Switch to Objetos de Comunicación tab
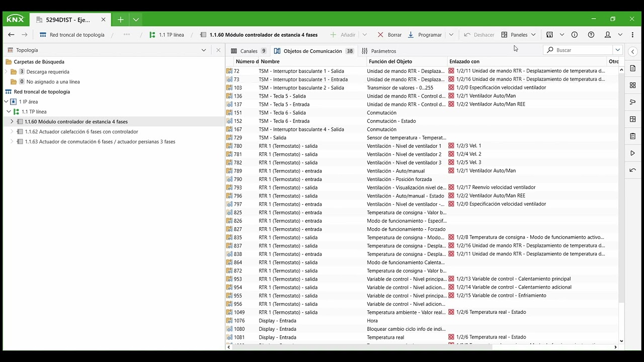This screenshot has height=362, width=644. [x=313, y=51]
